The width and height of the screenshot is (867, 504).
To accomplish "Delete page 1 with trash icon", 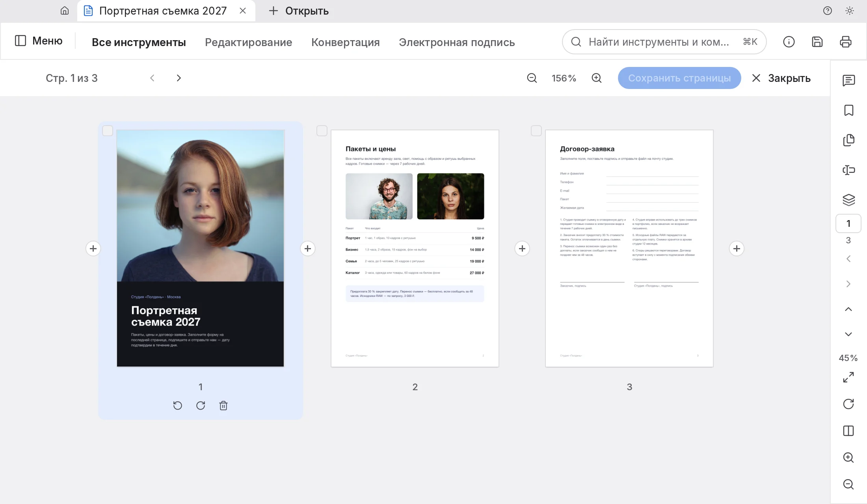I will (223, 406).
